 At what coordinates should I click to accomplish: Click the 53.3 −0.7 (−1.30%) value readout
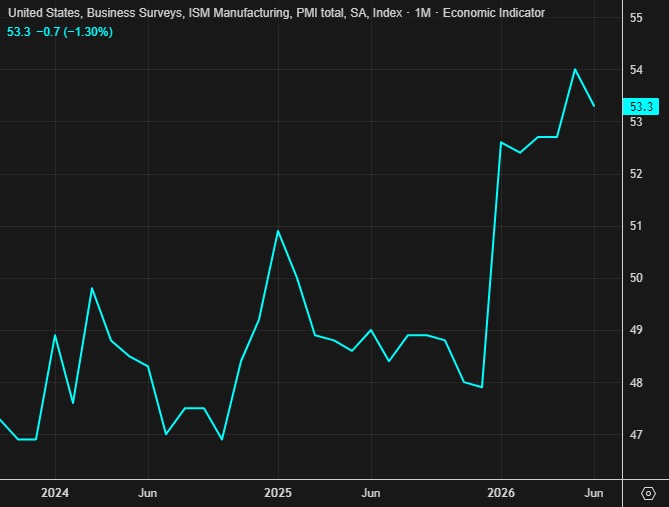pos(60,32)
